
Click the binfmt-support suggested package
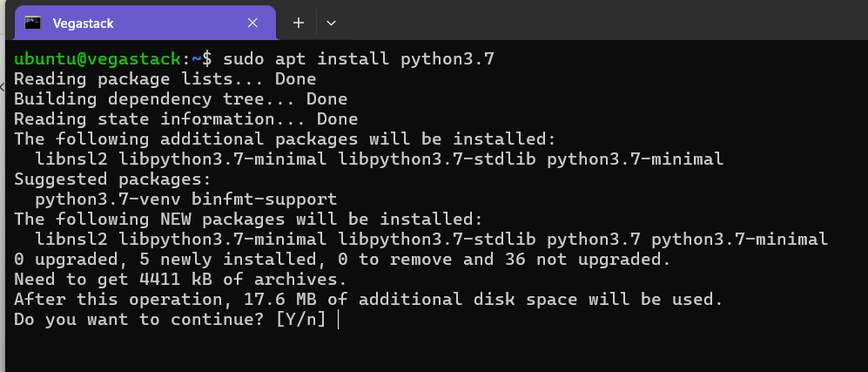pyautogui.click(x=264, y=199)
